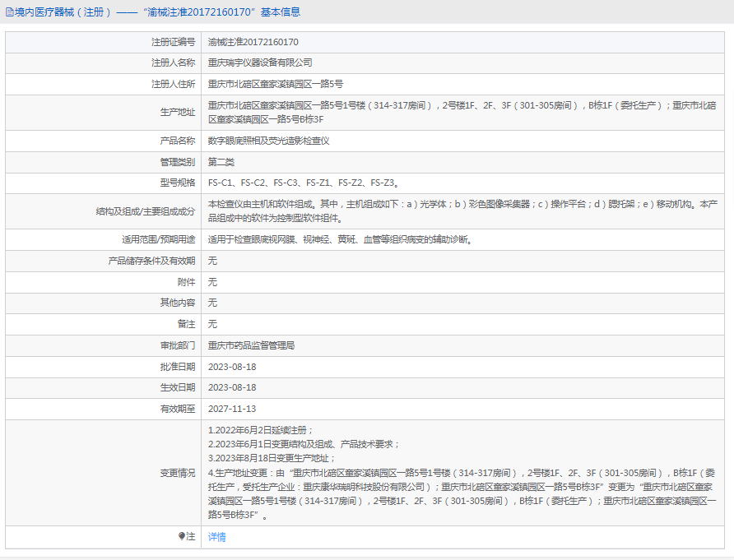Screen dimensions: 734x560
Task: Click 无 value in the 其他内容 row
Action: (212, 303)
